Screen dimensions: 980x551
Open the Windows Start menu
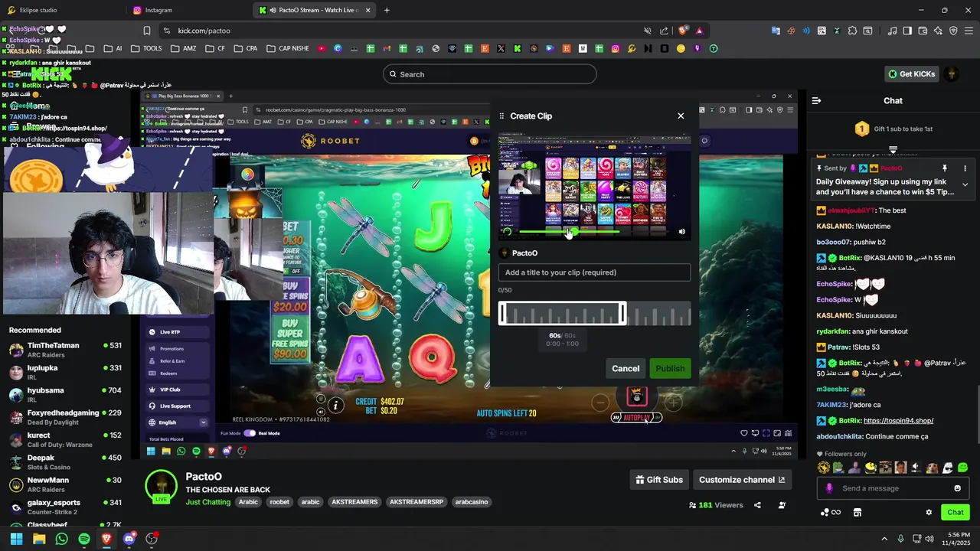pyautogui.click(x=16, y=539)
